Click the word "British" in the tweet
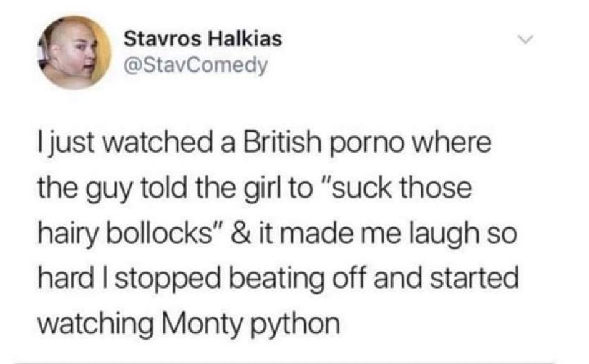589x364 pixels. [282, 143]
